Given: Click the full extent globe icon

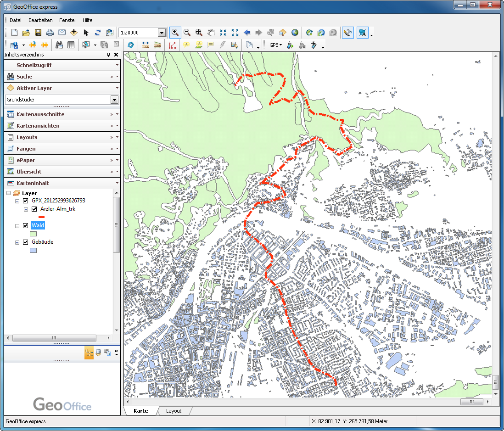Looking at the screenshot, I should coord(295,33).
